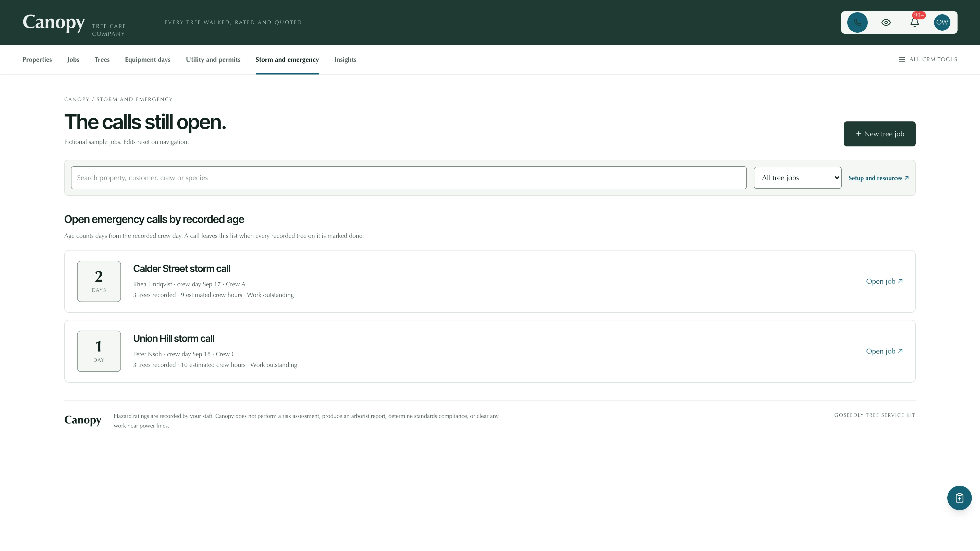Click the Union Hill storm call title

click(x=174, y=339)
